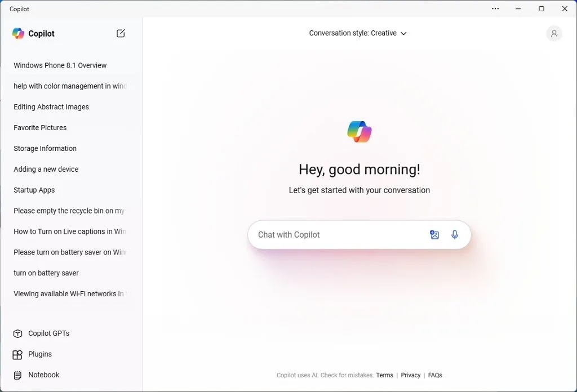
Task: Click the chevron beside Creative style
Action: point(403,33)
